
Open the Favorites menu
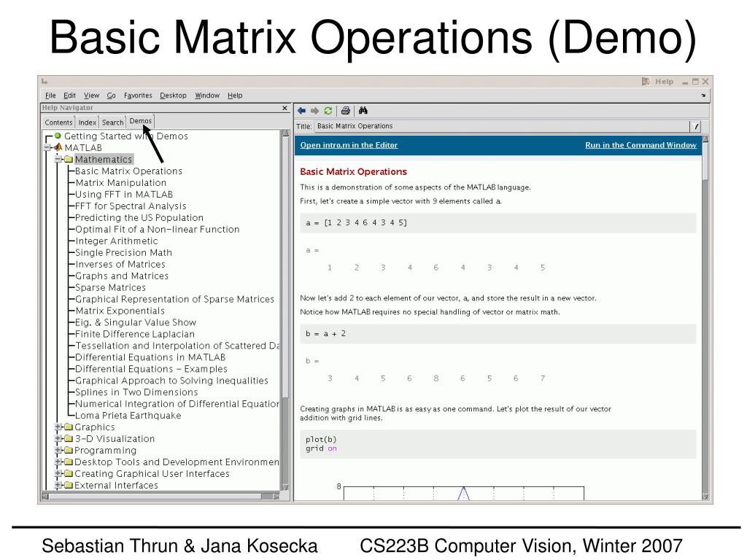point(138,96)
